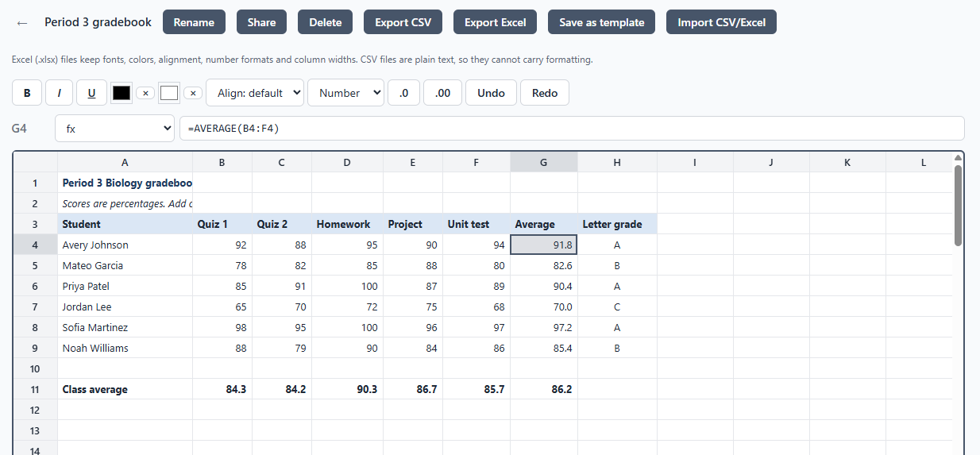
Task: Click Import CSV/Excel
Action: click(721, 22)
